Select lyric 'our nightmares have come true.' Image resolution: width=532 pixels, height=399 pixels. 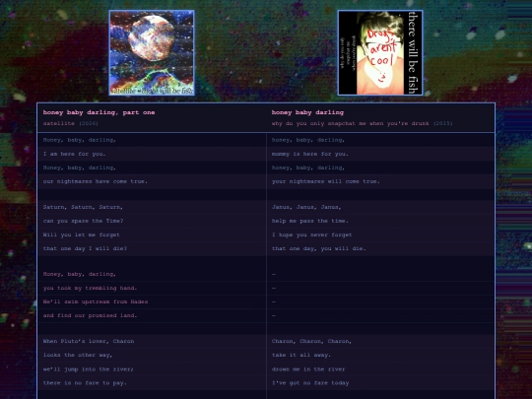[95, 181]
